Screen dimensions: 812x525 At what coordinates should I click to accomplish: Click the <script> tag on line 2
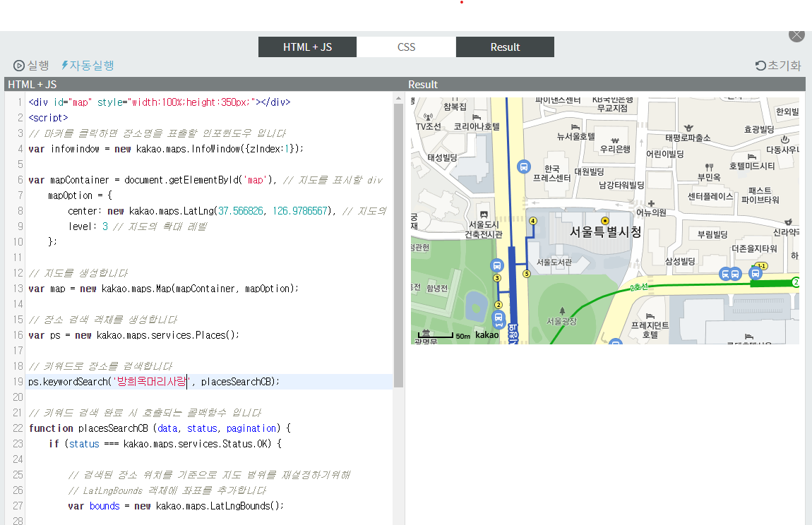[48, 118]
